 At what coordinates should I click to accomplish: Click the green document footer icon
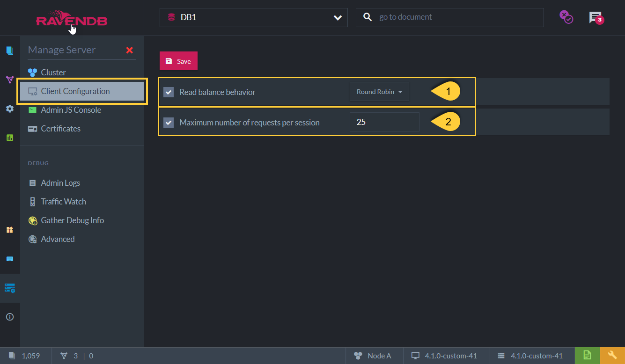pos(587,356)
